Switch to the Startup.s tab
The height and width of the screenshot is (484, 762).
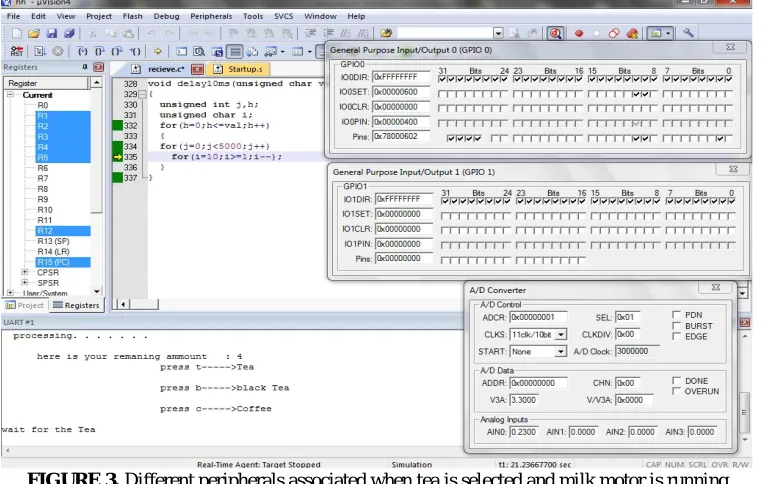coord(241,69)
